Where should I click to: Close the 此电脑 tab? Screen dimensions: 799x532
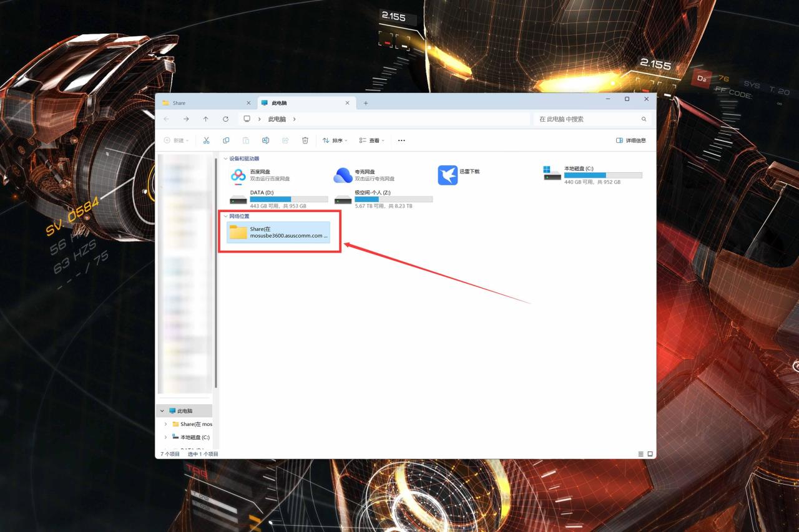pyautogui.click(x=348, y=103)
